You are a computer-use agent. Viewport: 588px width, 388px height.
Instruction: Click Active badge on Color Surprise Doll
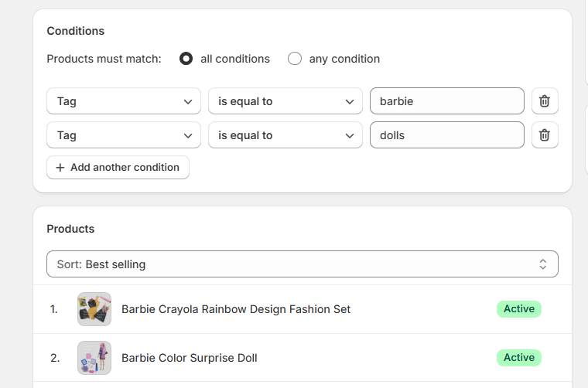[519, 358]
